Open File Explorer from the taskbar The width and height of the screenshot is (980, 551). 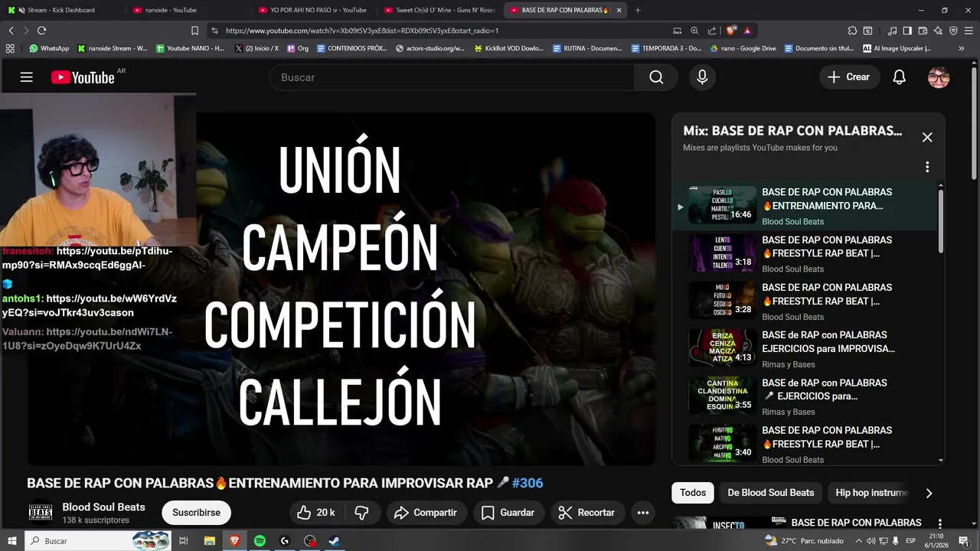point(209,541)
